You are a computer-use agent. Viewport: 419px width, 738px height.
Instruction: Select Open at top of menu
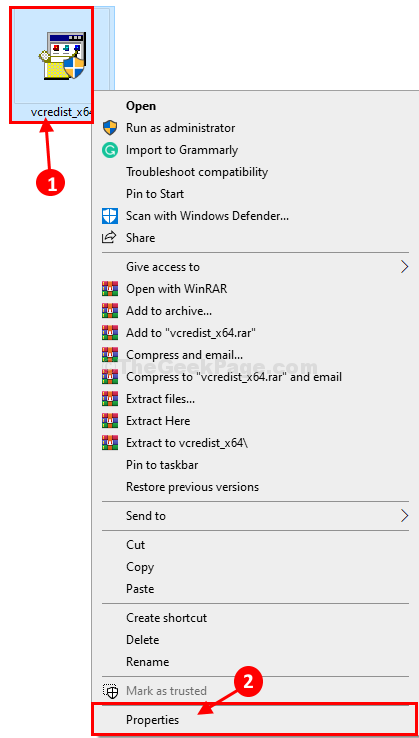coord(141,106)
